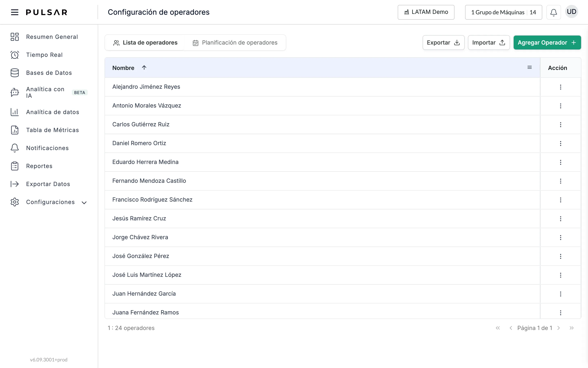
Task: Open action menu for Alejandro Jiménez Reyes
Action: point(561,87)
